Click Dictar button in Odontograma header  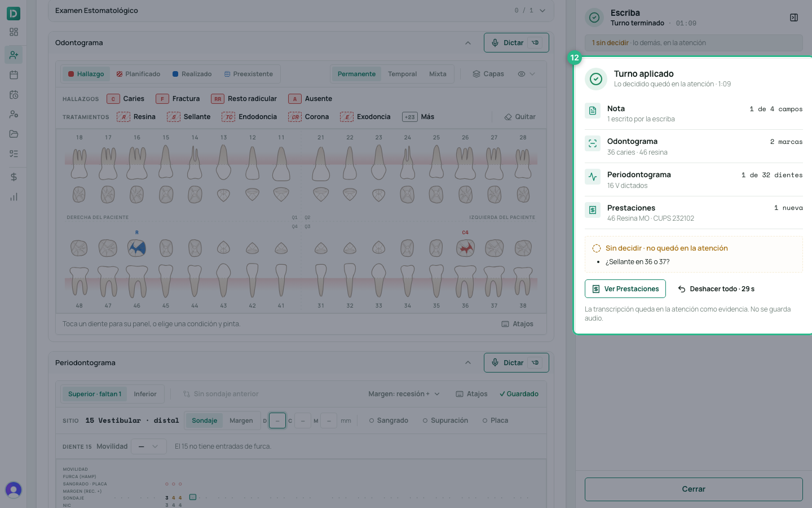[x=517, y=43]
